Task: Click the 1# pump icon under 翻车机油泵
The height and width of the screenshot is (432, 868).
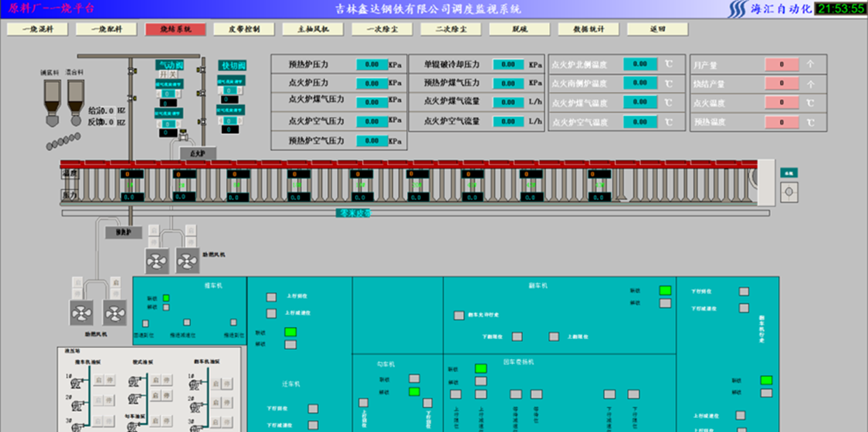Action: (196, 384)
